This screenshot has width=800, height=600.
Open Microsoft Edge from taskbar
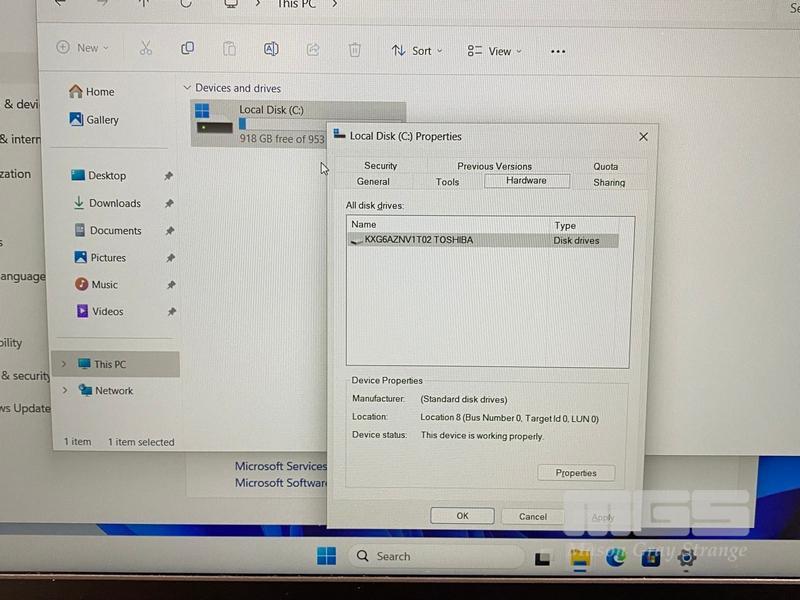[x=615, y=558]
